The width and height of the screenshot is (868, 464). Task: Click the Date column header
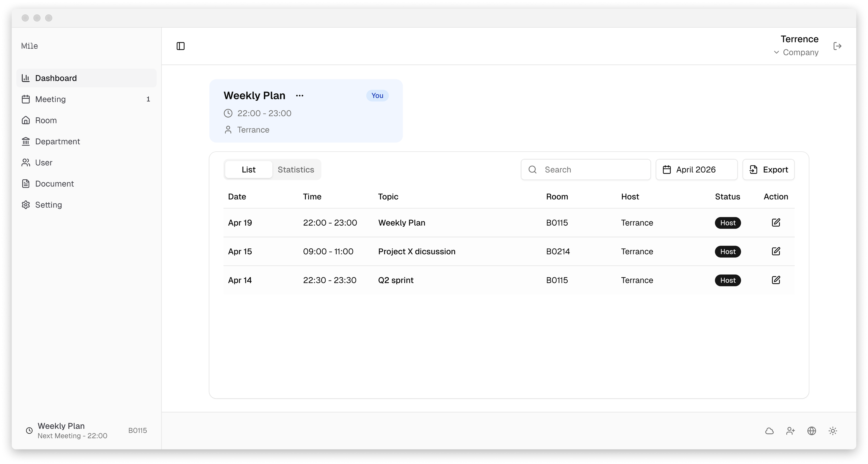coord(237,197)
